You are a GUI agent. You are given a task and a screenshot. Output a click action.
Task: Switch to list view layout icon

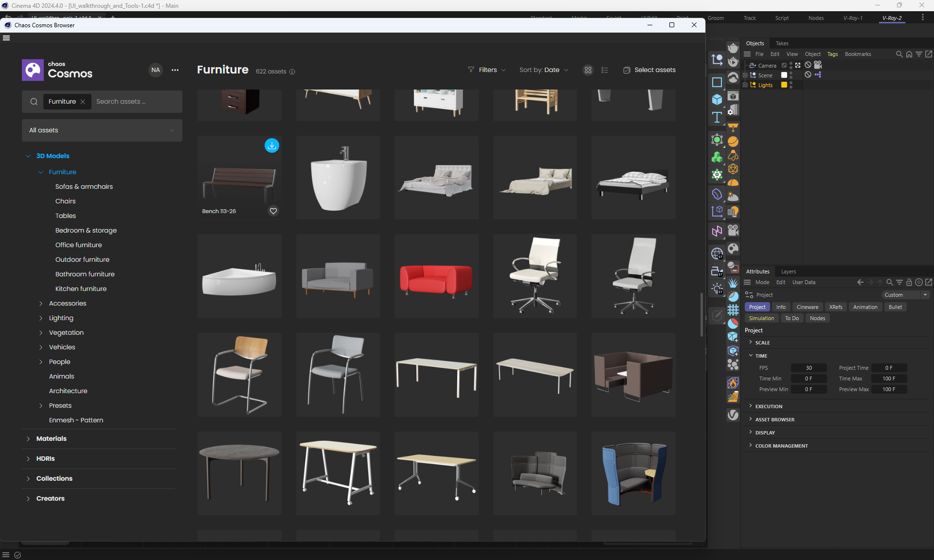pyautogui.click(x=605, y=70)
